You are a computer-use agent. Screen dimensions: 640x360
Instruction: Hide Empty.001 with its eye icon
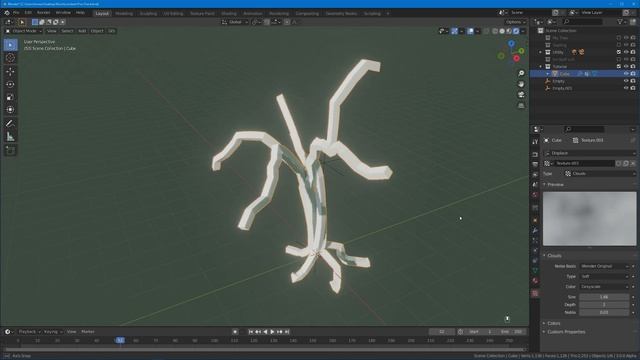click(626, 88)
